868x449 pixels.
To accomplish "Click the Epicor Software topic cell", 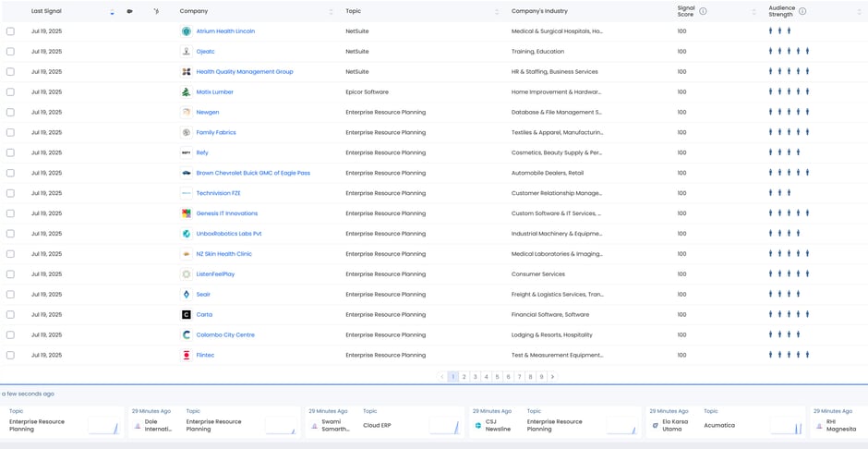I will pos(367,91).
